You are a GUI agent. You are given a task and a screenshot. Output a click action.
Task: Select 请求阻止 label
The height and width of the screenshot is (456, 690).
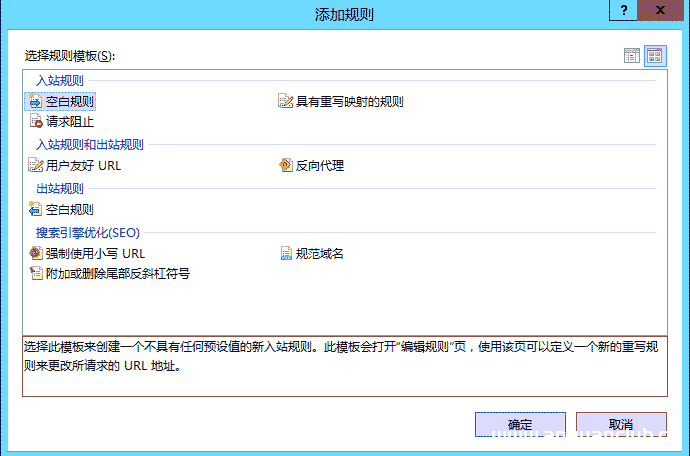tap(70, 121)
